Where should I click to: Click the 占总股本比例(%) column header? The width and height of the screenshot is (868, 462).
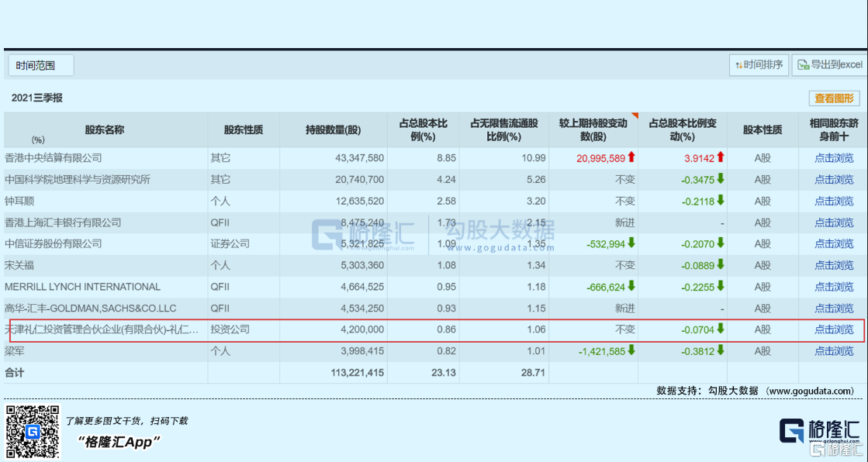424,130
